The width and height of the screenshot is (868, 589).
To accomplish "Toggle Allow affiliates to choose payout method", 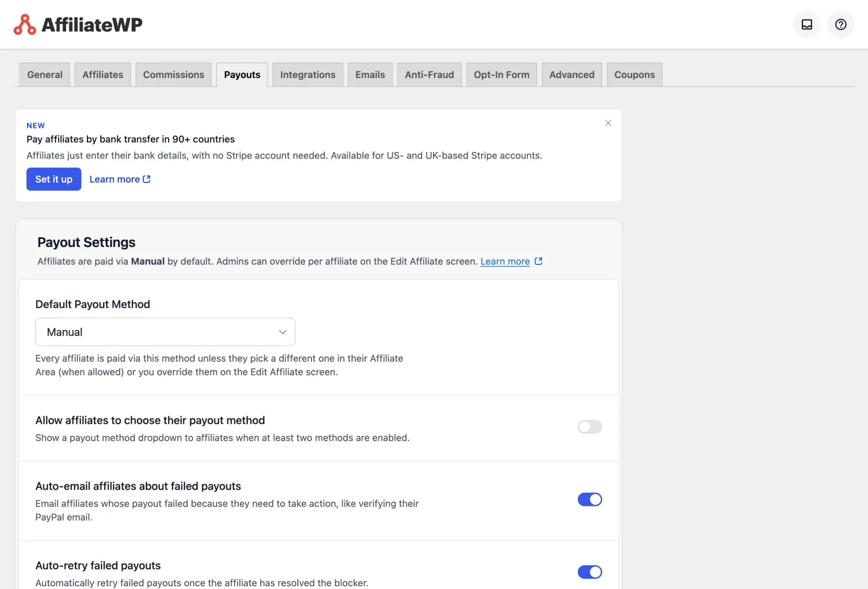I will point(590,427).
